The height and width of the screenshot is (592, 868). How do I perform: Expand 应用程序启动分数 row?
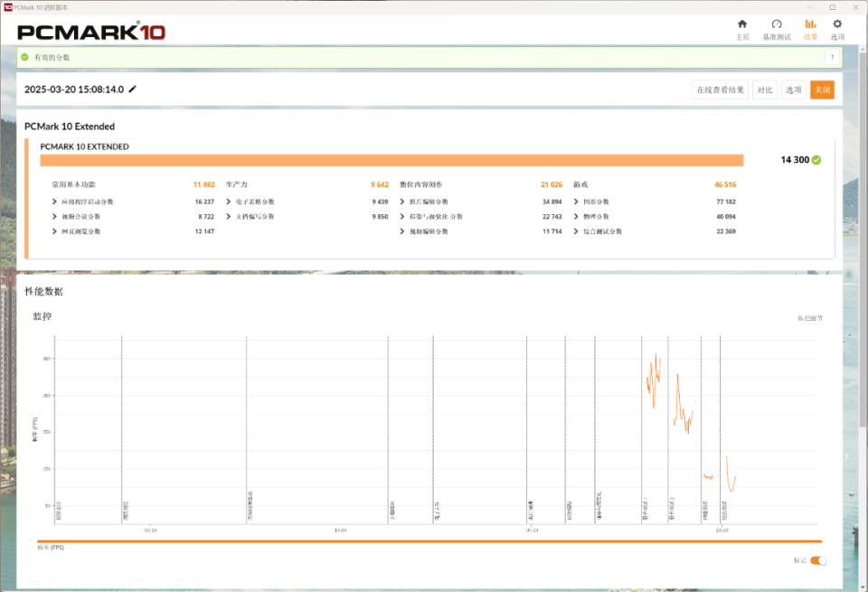tap(54, 202)
